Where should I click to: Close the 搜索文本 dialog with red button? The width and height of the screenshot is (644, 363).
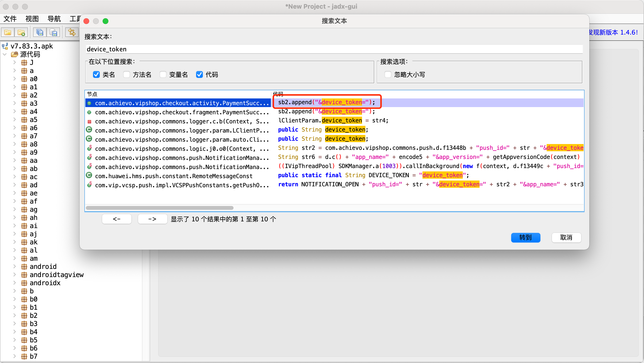87,21
